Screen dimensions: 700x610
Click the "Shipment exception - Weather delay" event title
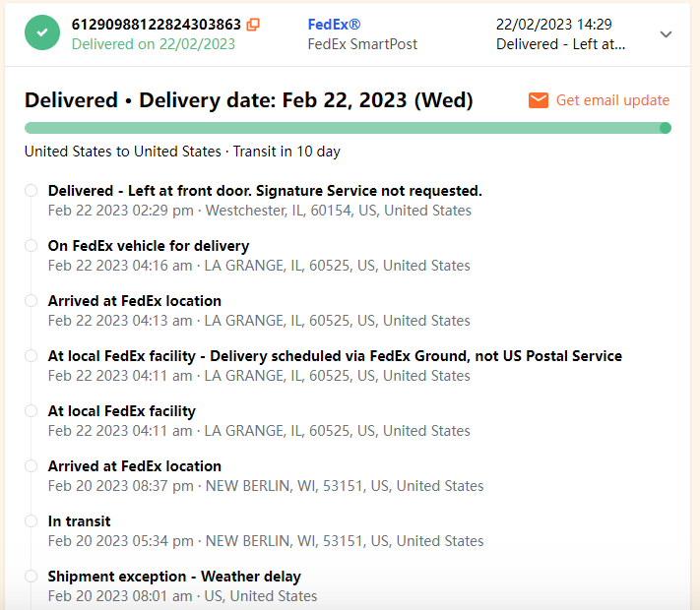[x=174, y=577]
